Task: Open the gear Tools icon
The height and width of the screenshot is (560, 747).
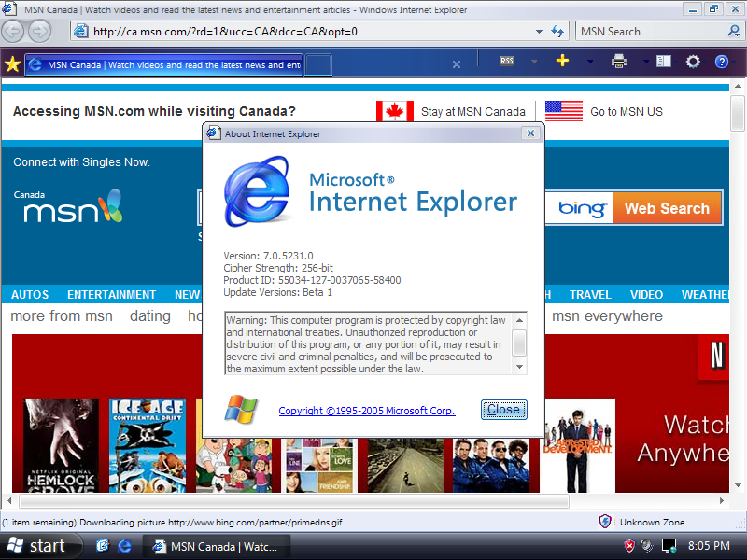Action: (693, 62)
